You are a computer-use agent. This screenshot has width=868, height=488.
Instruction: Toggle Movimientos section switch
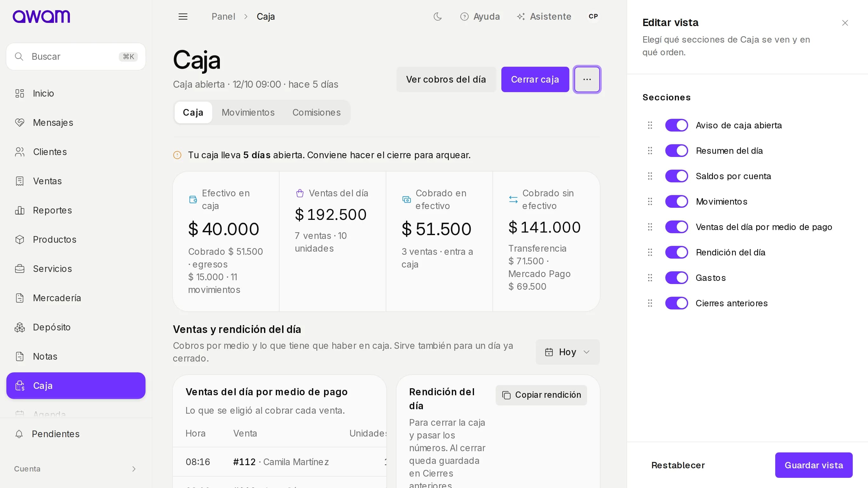677,201
